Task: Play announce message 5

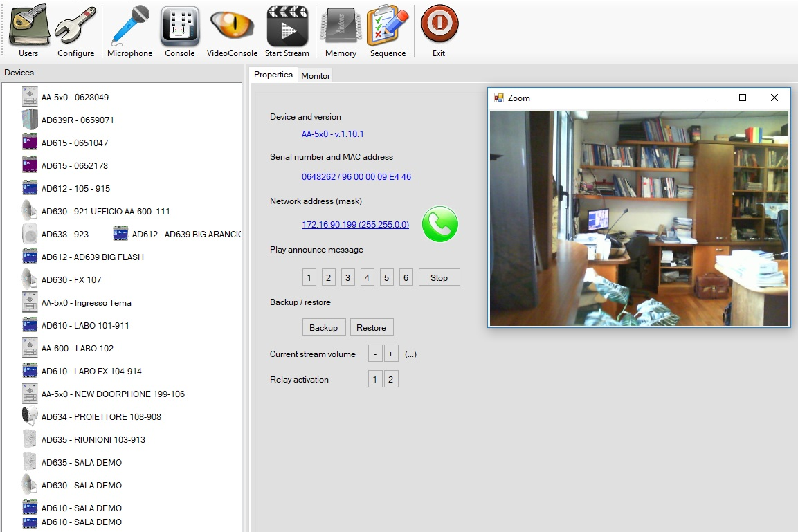Action: point(387,277)
